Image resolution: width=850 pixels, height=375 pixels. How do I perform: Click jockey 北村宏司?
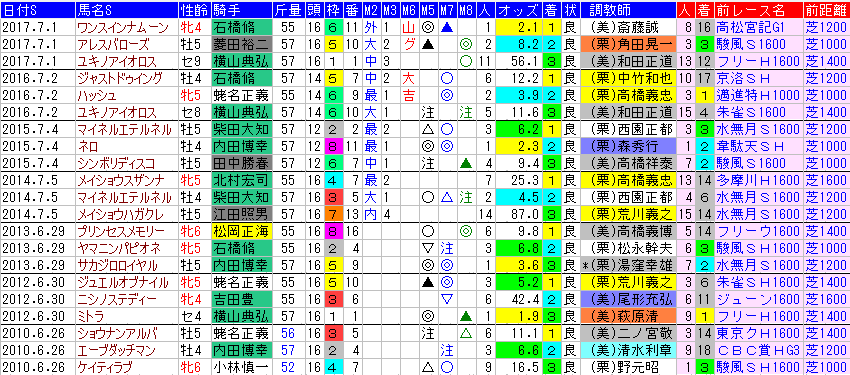(x=241, y=180)
